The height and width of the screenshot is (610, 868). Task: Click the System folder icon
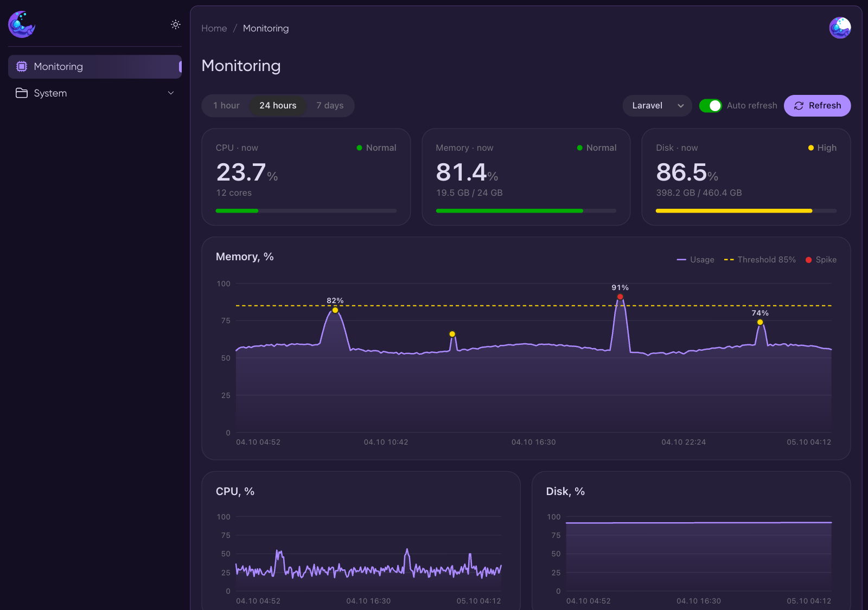pos(22,93)
